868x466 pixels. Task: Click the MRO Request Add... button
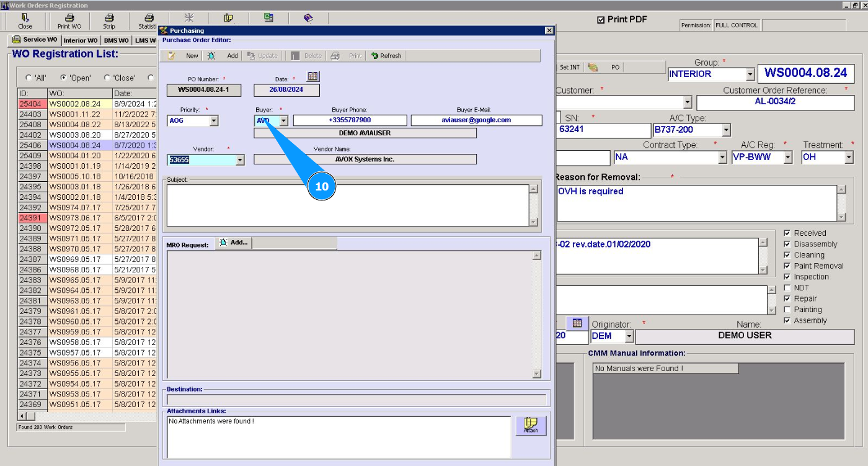(234, 243)
